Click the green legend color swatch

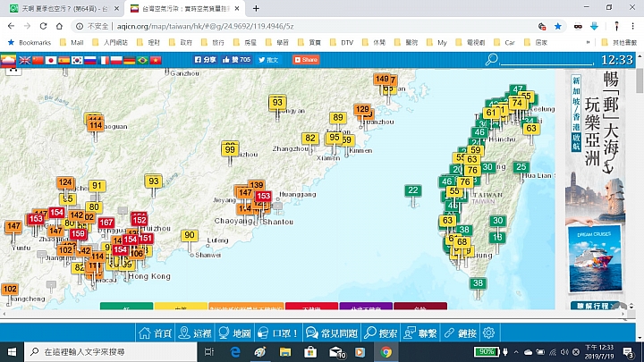point(126,308)
